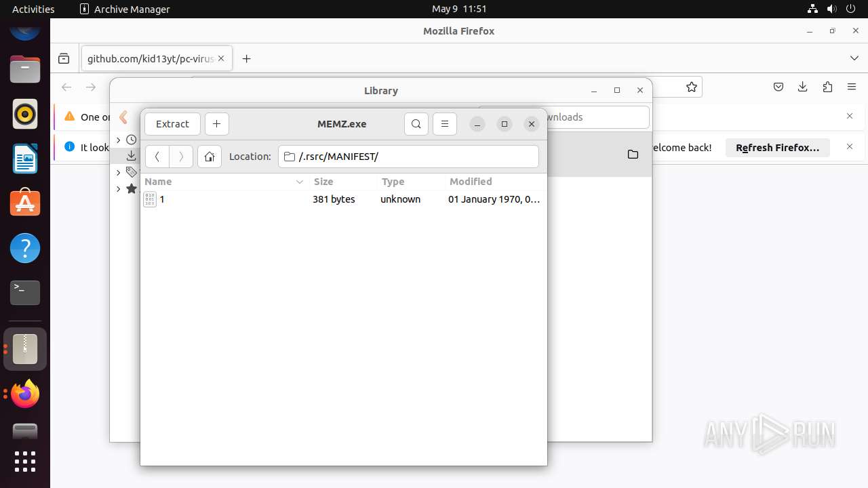Select Firefox icon in dock

pos(25,394)
